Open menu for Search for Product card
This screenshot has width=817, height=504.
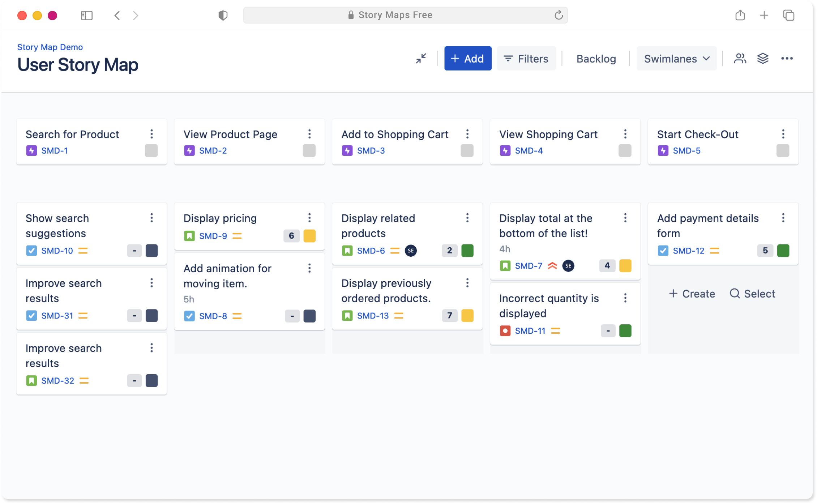tap(152, 134)
